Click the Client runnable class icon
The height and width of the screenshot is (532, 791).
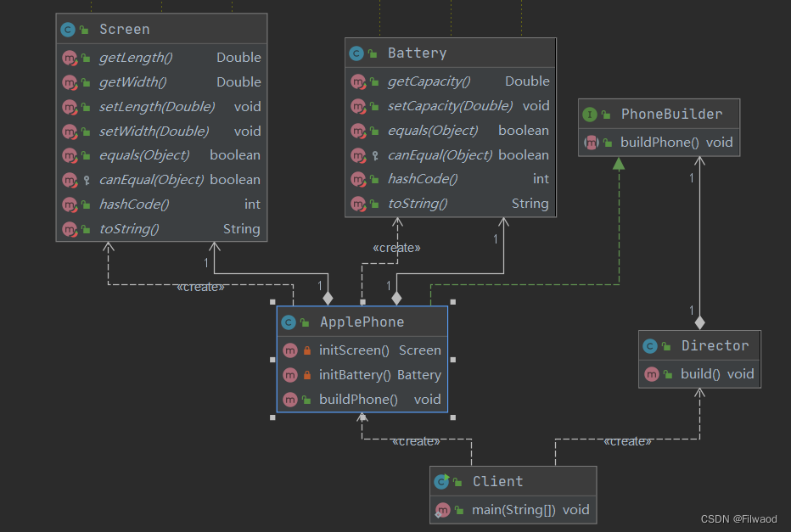(441, 482)
